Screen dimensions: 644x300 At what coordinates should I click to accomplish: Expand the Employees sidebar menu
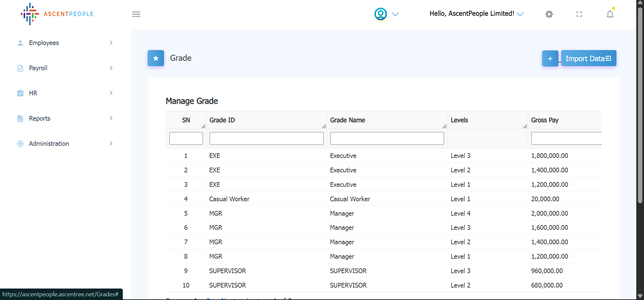tap(44, 43)
